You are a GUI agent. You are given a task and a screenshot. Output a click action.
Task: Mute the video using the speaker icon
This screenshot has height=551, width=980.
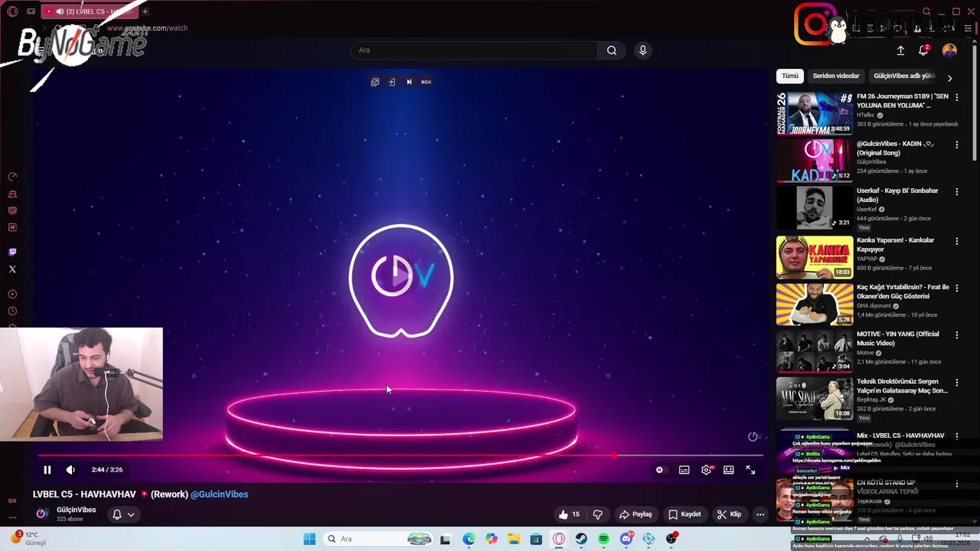[70, 470]
